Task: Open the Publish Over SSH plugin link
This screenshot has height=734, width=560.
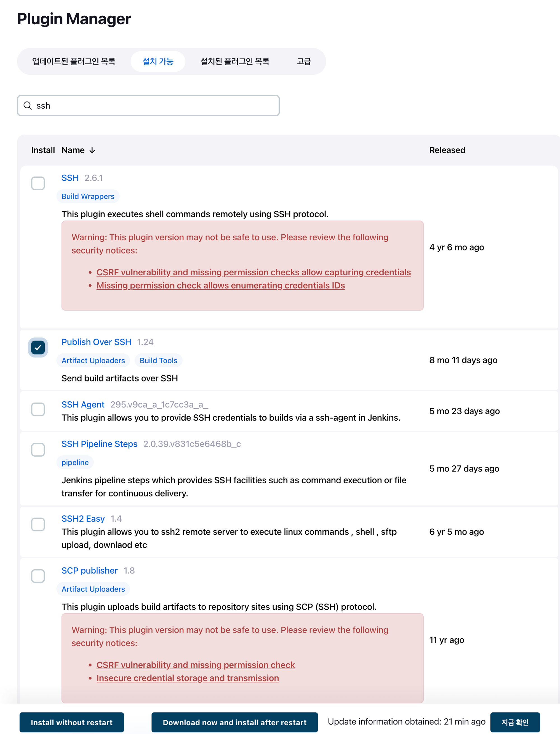Action: pos(96,342)
